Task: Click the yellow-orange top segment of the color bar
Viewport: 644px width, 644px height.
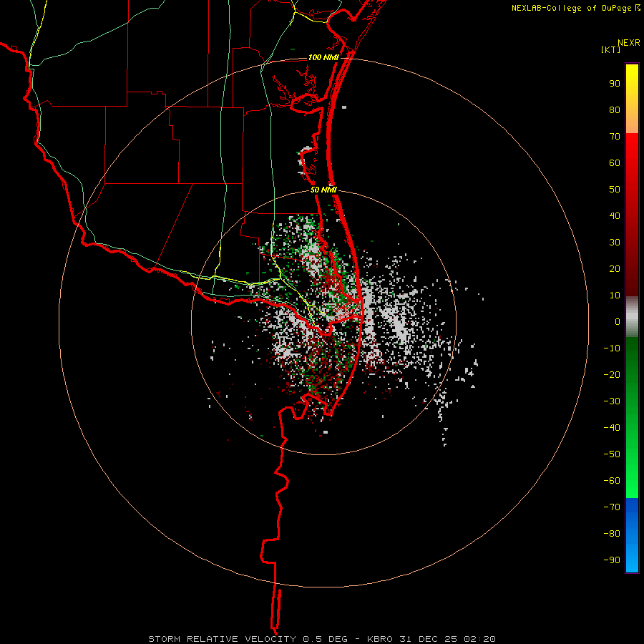Action: (x=632, y=99)
